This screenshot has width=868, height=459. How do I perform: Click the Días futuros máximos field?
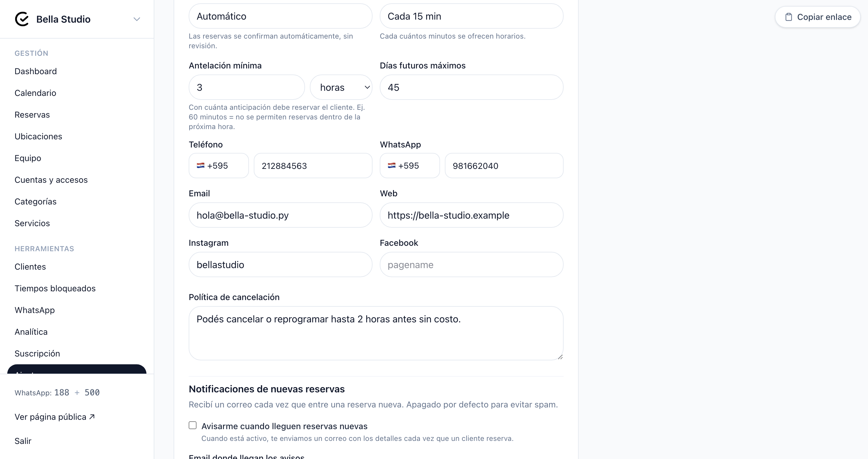[471, 87]
